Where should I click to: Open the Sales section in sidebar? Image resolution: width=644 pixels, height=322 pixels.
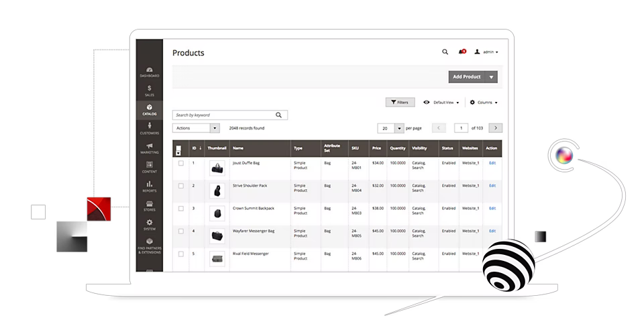[x=149, y=90]
